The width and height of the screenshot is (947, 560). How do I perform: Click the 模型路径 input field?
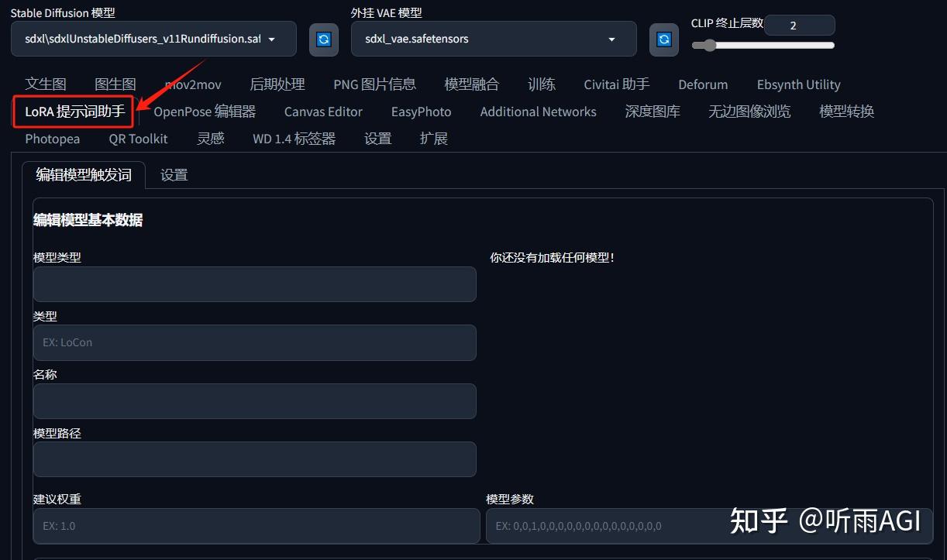pyautogui.click(x=254, y=459)
